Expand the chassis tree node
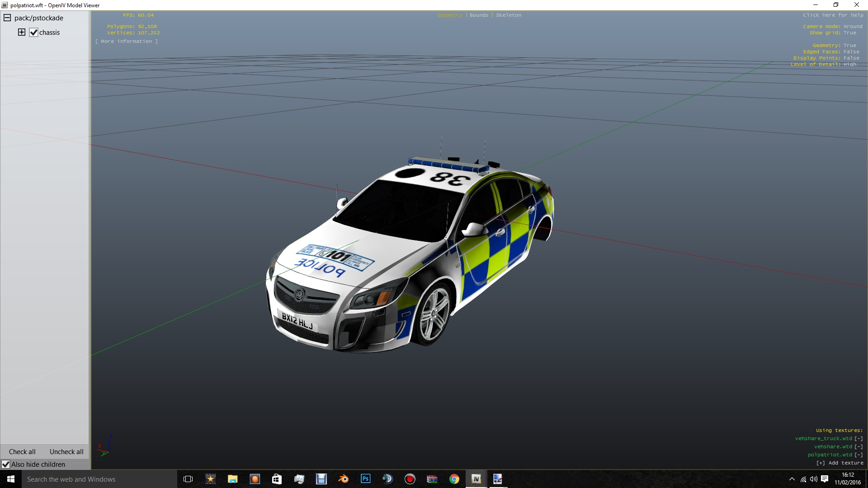 [x=22, y=32]
